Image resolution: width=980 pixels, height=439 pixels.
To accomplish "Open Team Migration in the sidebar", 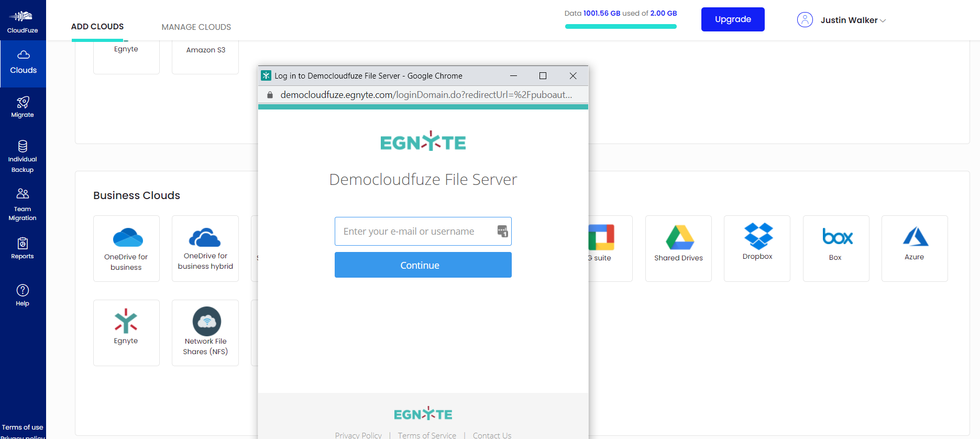I will click(x=23, y=204).
